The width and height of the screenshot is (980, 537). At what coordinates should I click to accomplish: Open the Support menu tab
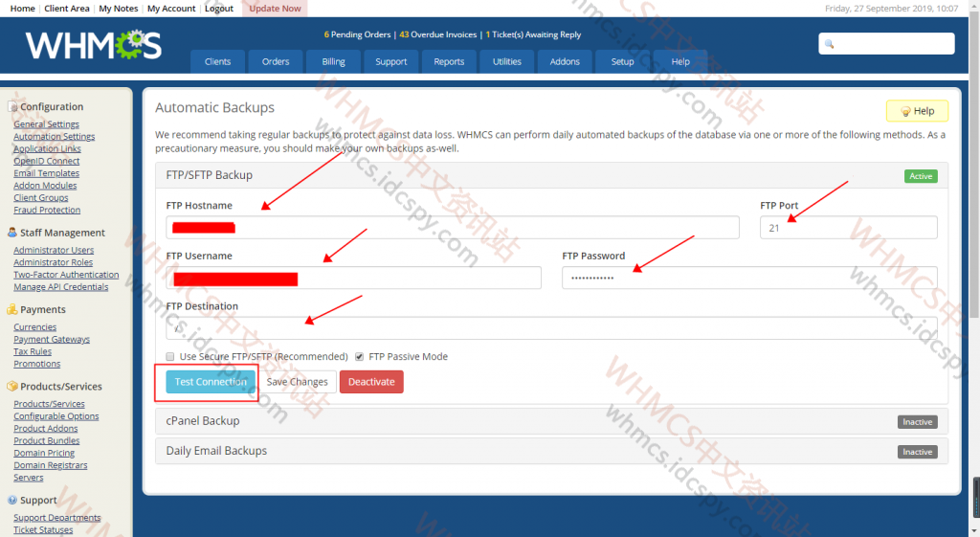click(x=391, y=61)
